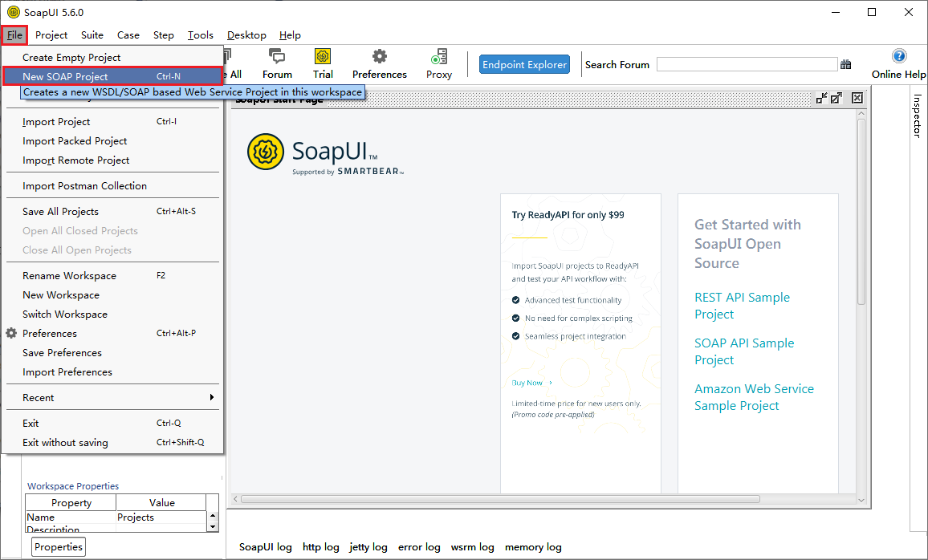The height and width of the screenshot is (560, 928).
Task: Click the start page horizontal scrollbar
Action: click(500, 499)
